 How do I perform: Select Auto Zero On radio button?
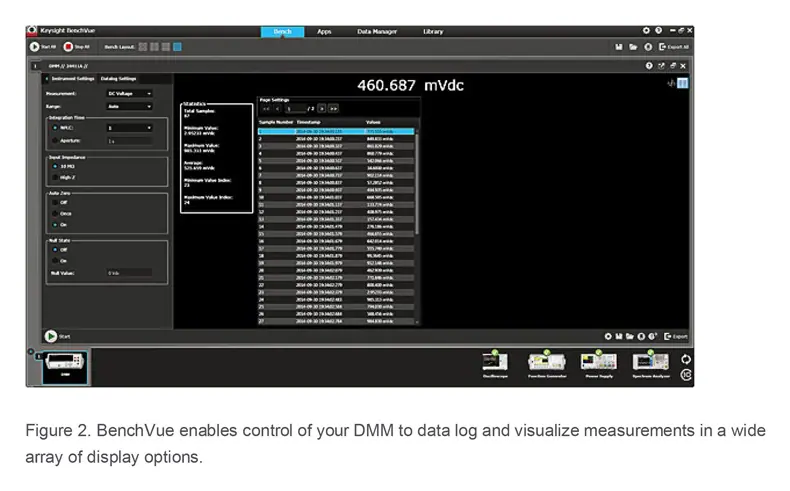pos(55,225)
